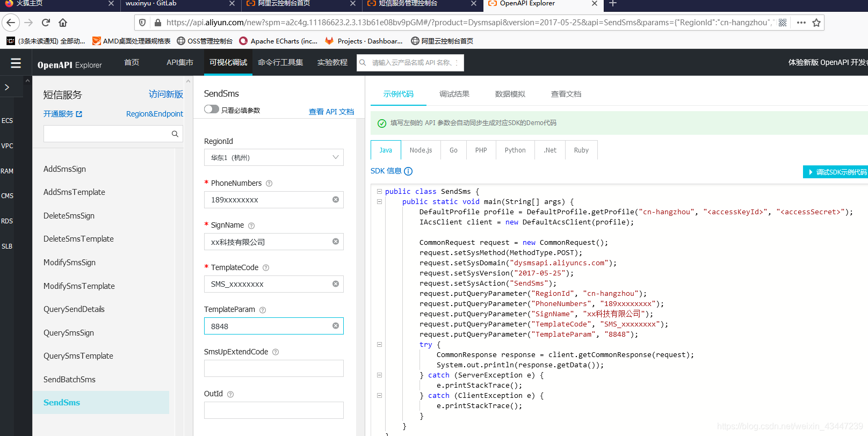This screenshot has height=436, width=868.
Task: Clear the TemplateParam field value
Action: pos(336,326)
